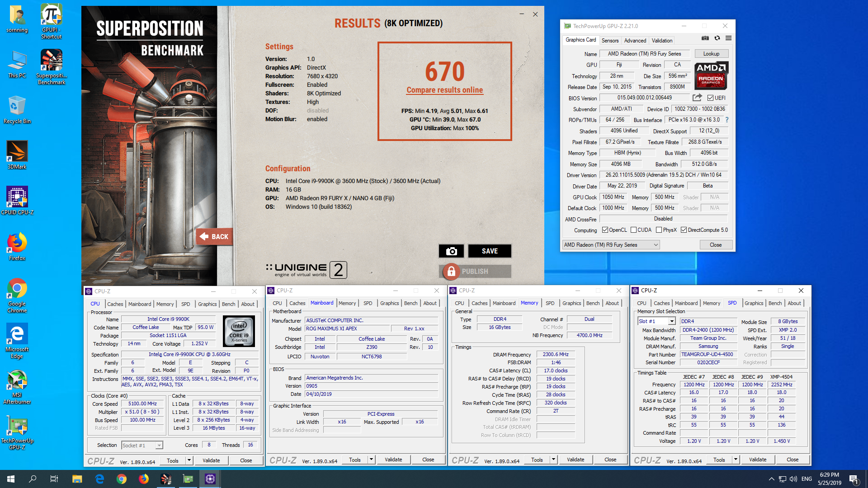Open Task View from the taskbar
868x488 pixels.
point(54,479)
